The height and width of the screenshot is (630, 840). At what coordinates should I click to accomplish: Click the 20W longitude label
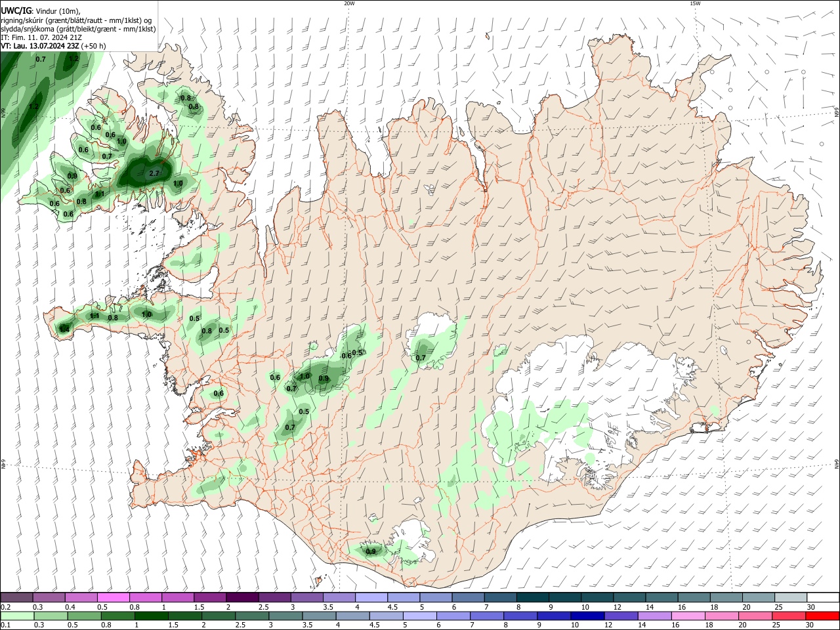pyautogui.click(x=349, y=3)
